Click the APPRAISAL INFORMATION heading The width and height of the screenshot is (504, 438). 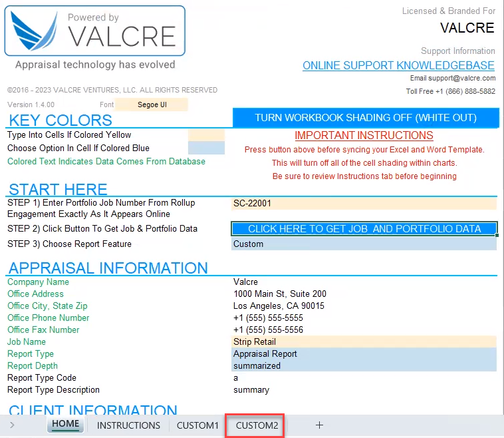[x=108, y=268]
